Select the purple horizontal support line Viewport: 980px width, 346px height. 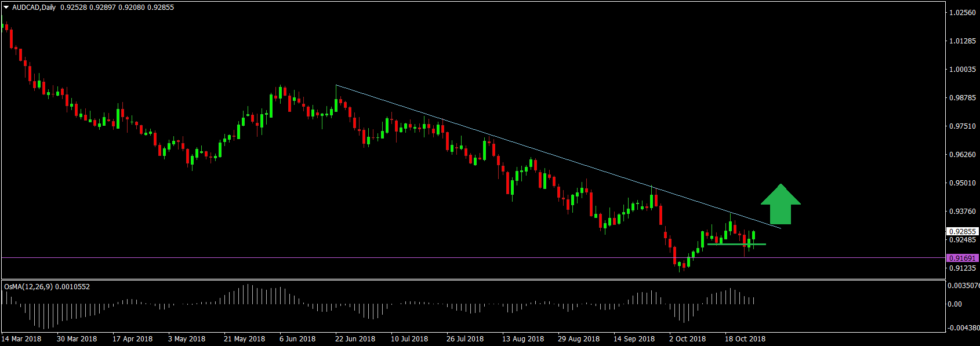point(473,257)
